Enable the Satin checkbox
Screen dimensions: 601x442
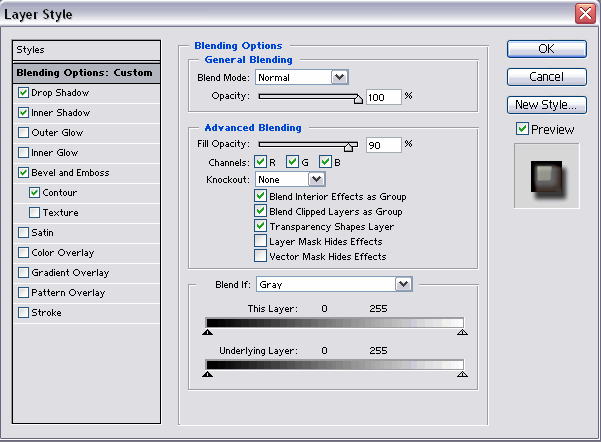coord(23,233)
